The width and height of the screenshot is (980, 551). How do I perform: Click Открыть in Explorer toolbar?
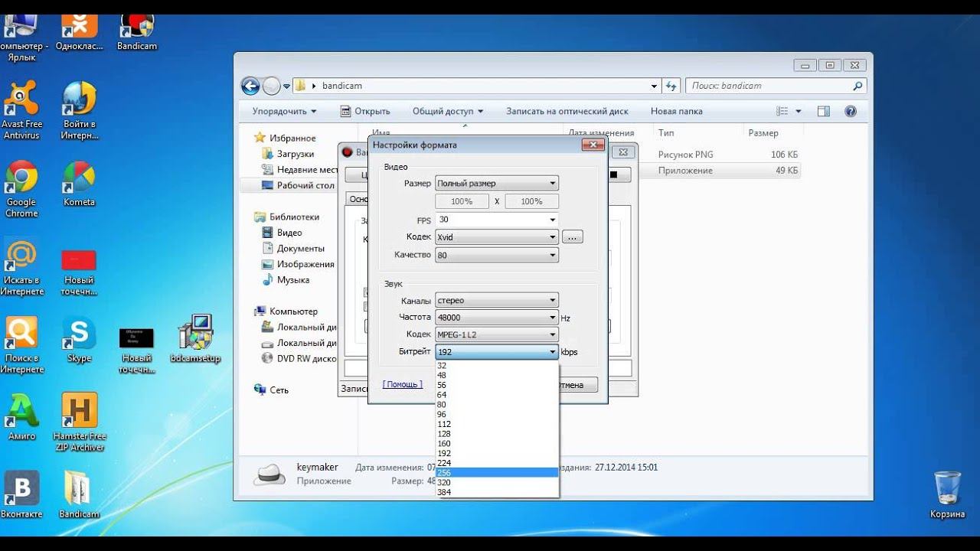click(x=364, y=111)
